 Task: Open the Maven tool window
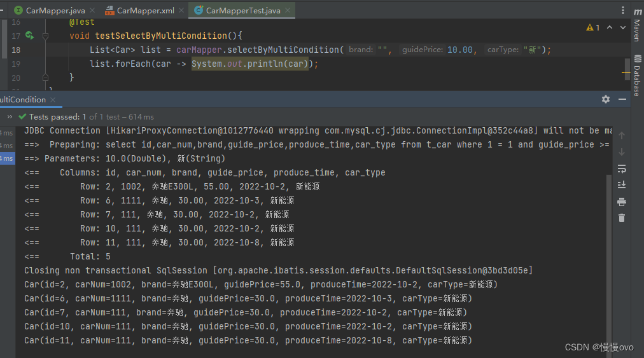pos(637,25)
